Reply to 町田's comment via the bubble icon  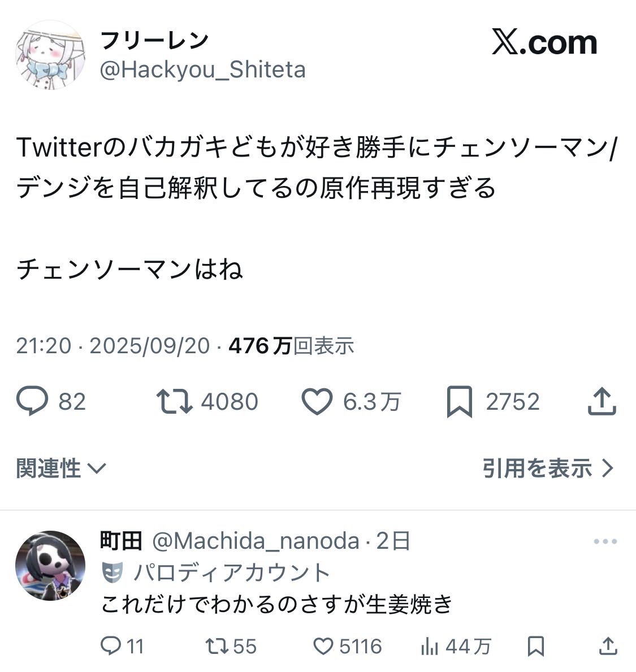(x=111, y=645)
